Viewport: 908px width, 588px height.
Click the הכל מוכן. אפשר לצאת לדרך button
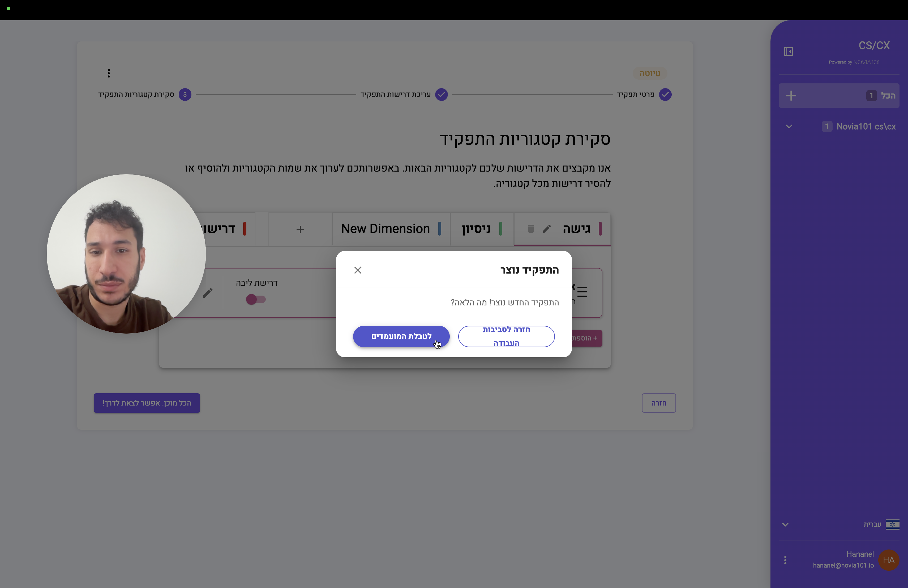pyautogui.click(x=147, y=403)
